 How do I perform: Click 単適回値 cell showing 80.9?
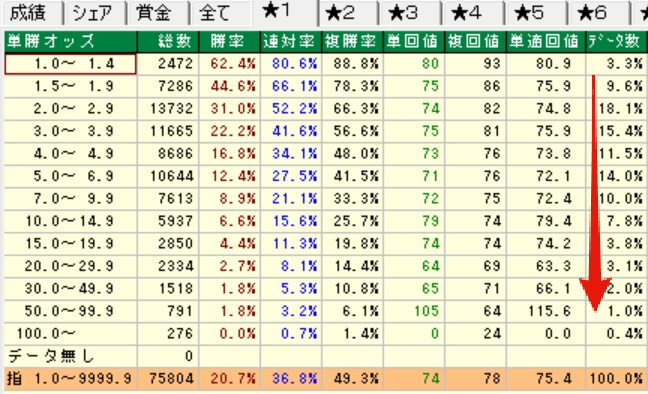tap(546, 64)
